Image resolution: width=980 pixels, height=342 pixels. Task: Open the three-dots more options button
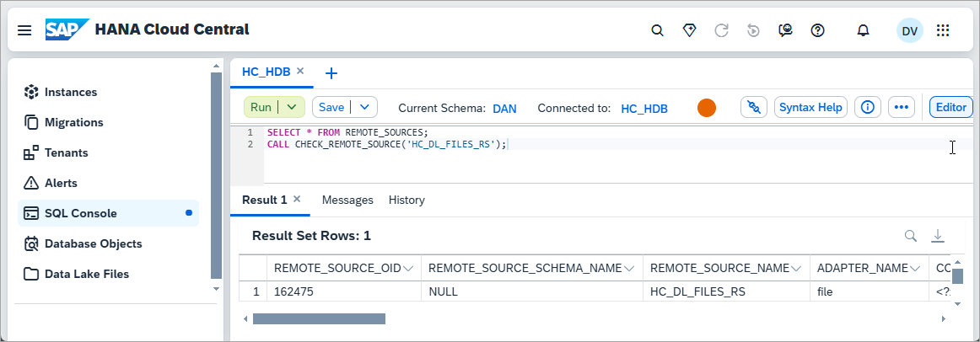(x=901, y=107)
